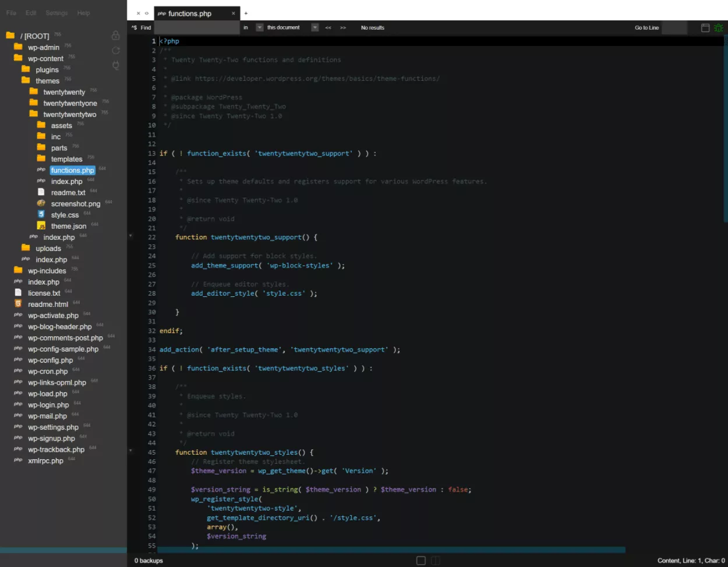Switch to split pane view icon

pyautogui.click(x=436, y=561)
